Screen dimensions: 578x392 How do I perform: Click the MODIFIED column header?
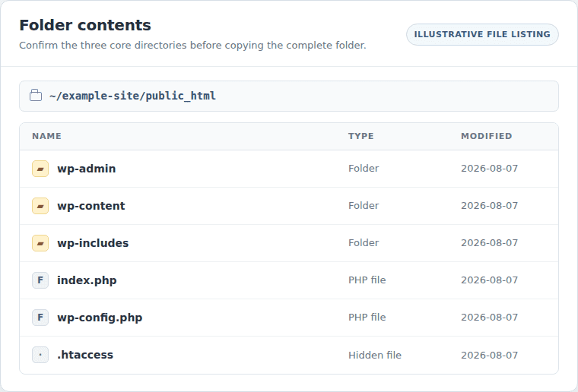tap(487, 136)
